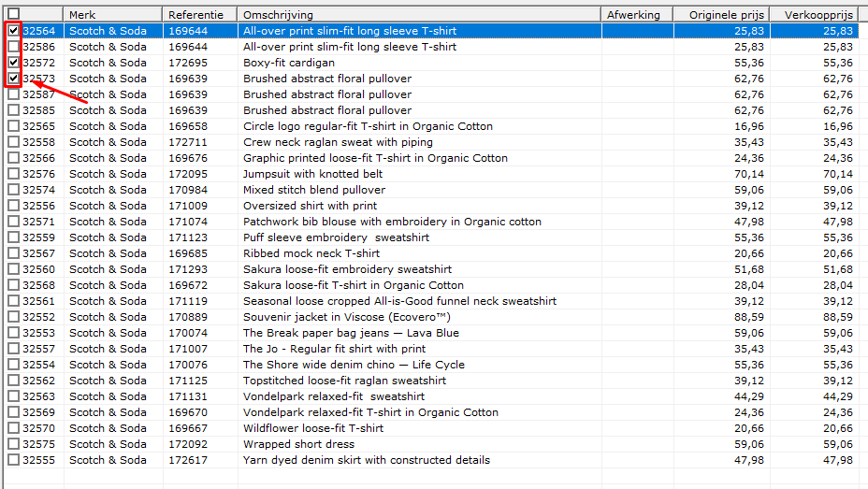Click The Break paper bag jeans description
Image resolution: width=868 pixels, height=489 pixels.
tap(351, 333)
